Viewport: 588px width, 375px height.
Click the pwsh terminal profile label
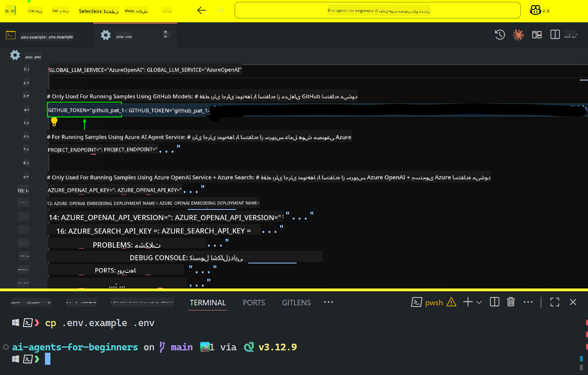pos(434,303)
